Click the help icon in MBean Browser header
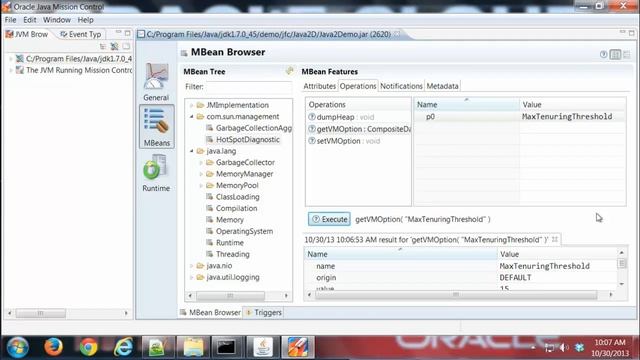The image size is (640, 360). coord(603,54)
